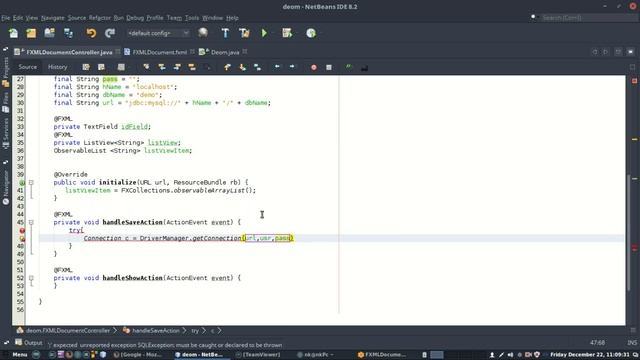640x360 pixels.
Task: Click the globe browser icon beside config dropdown
Action: pos(203,33)
